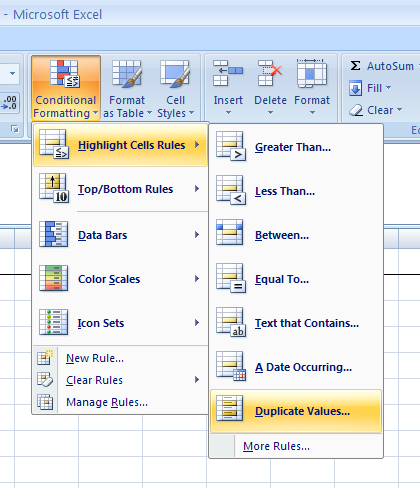
Task: Choose Equal To... menu entry
Action: (297, 278)
